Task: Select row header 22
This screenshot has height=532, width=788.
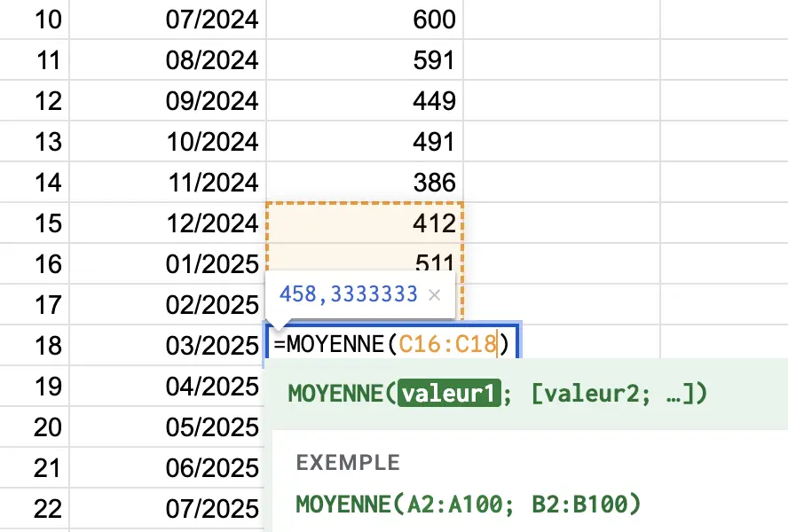Action: pyautogui.click(x=35, y=508)
